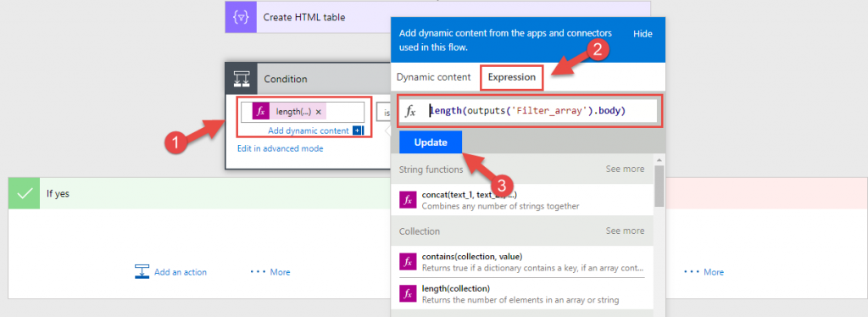The height and width of the screenshot is (317, 868).
Task: Click the expression formula input field
Action: 529,111
